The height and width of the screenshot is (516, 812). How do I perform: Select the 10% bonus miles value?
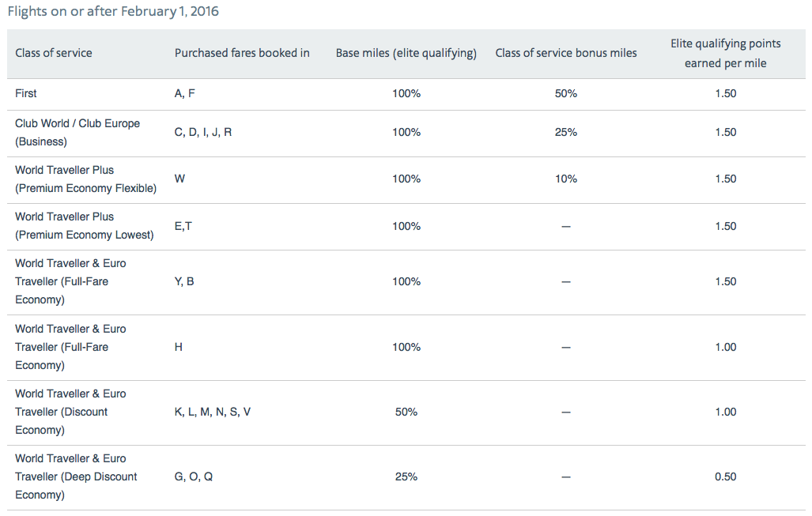[x=566, y=179]
